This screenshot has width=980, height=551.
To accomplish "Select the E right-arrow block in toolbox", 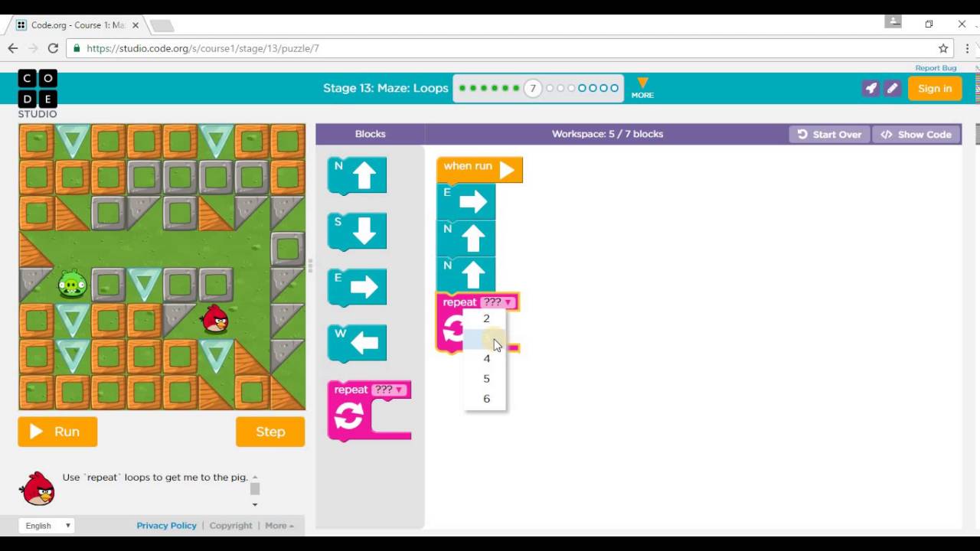I will (357, 287).
